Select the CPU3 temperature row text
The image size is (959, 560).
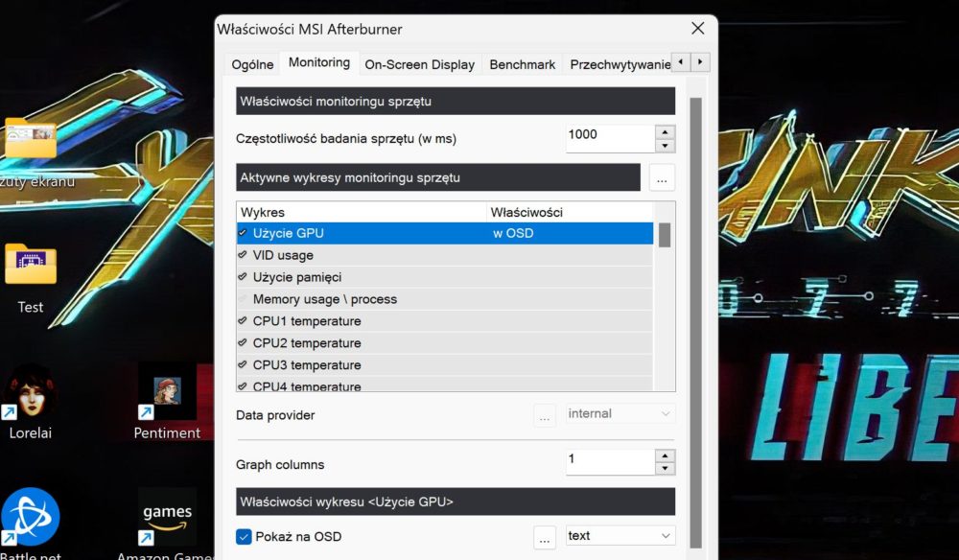point(307,365)
